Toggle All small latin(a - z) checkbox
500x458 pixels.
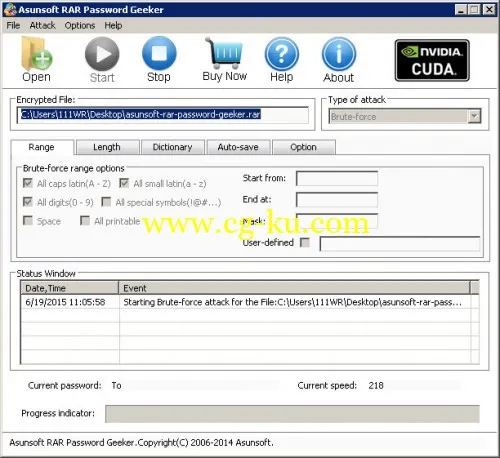click(x=124, y=183)
